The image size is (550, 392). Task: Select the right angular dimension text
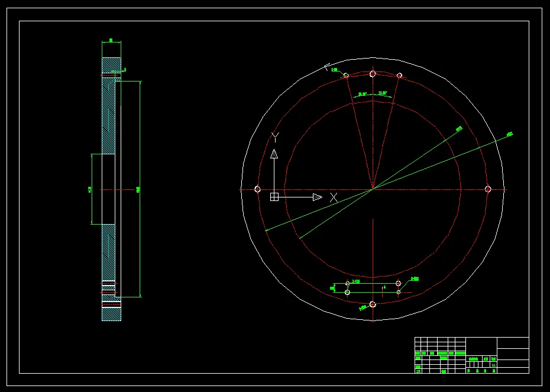(382, 93)
